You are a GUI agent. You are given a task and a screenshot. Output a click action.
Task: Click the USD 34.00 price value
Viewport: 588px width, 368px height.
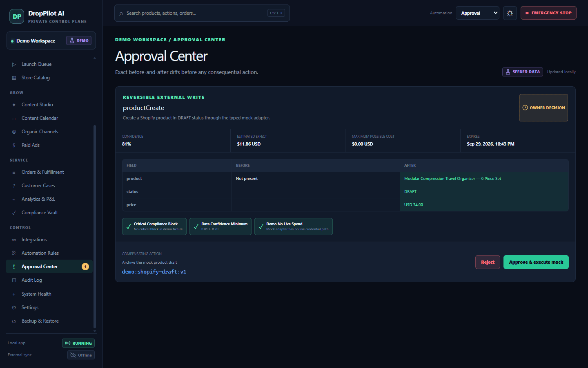tap(414, 205)
